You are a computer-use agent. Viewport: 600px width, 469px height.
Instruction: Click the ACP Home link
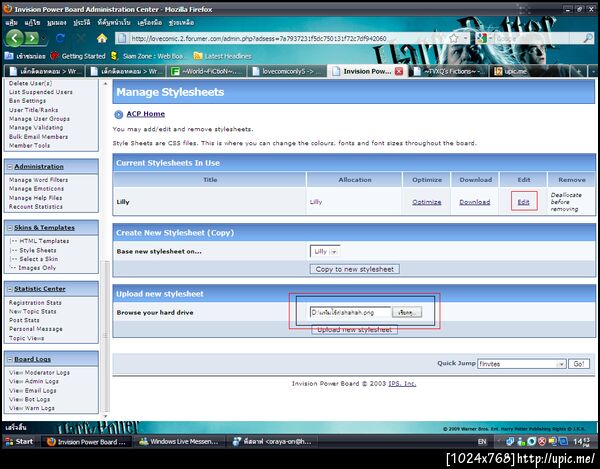coord(145,114)
